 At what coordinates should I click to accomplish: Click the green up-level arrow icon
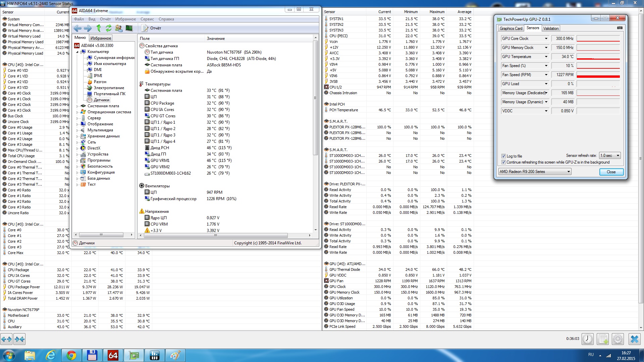99,28
